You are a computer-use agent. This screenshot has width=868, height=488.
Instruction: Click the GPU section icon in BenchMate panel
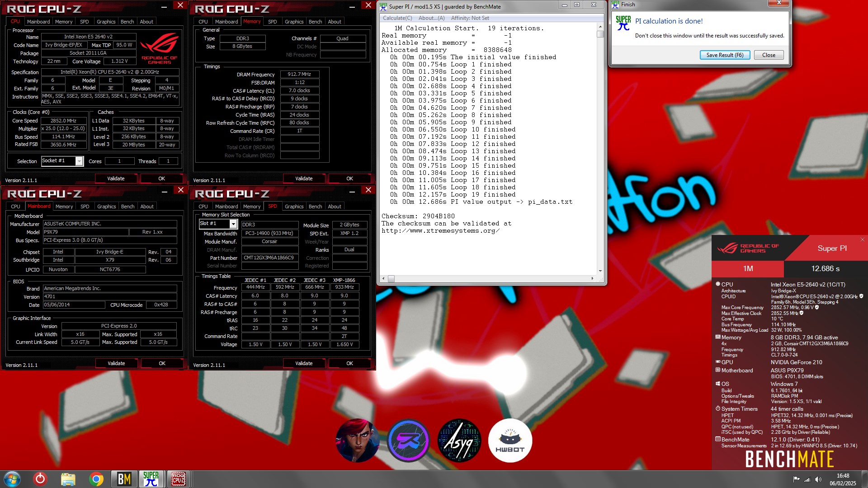coord(718,362)
